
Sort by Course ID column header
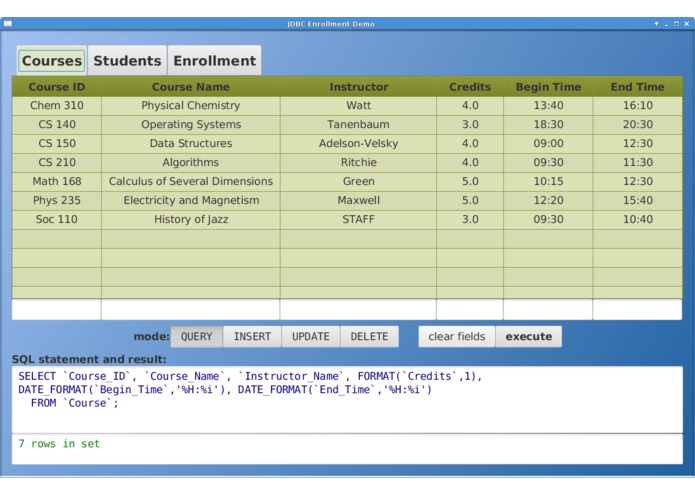[x=57, y=87]
